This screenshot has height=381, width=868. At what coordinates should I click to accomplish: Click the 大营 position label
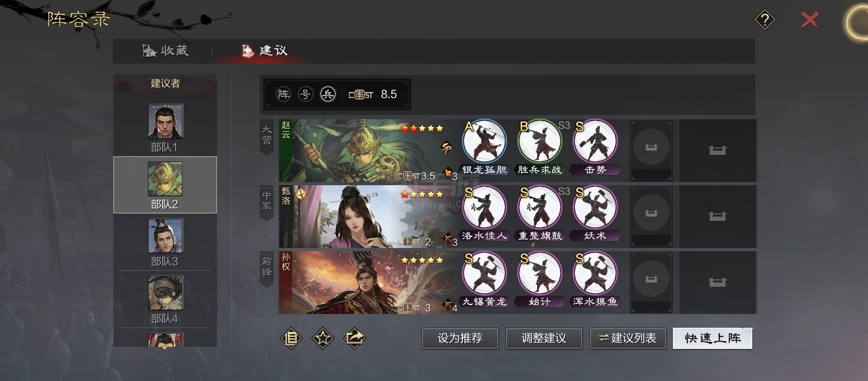(x=267, y=137)
